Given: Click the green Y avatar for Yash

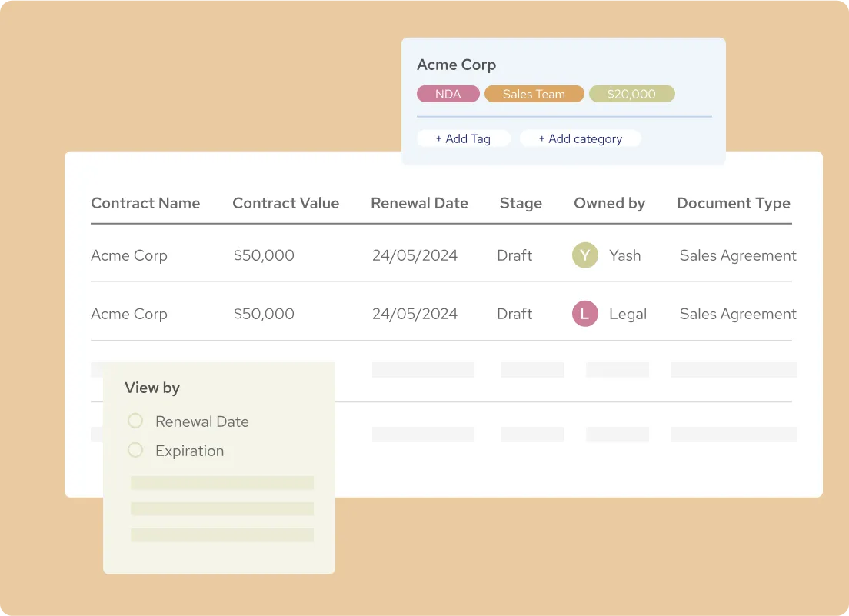Looking at the screenshot, I should 585,255.
